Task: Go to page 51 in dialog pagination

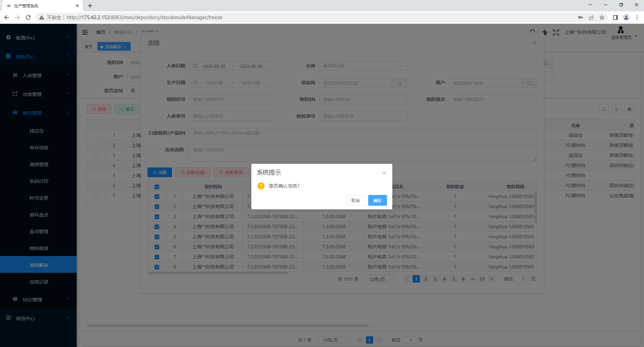Action: (482, 279)
